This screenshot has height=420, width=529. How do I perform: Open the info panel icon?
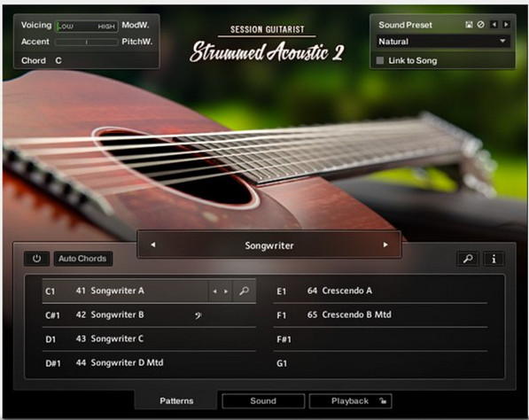click(494, 259)
